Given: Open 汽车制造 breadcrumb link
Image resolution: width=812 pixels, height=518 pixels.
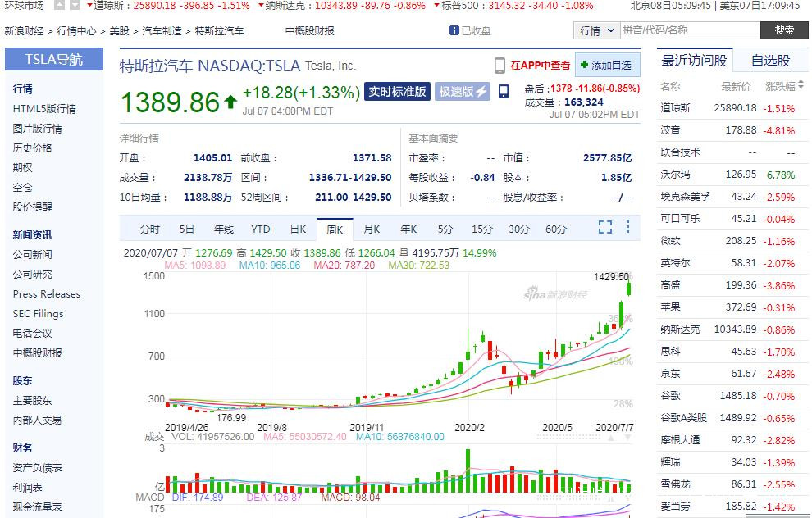Looking at the screenshot, I should [162, 31].
